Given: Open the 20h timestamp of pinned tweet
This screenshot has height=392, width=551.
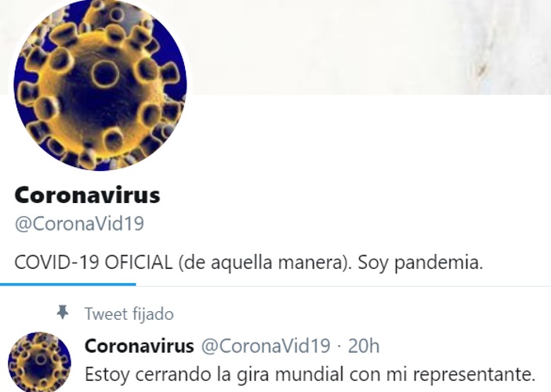Looking at the screenshot, I should [x=364, y=346].
